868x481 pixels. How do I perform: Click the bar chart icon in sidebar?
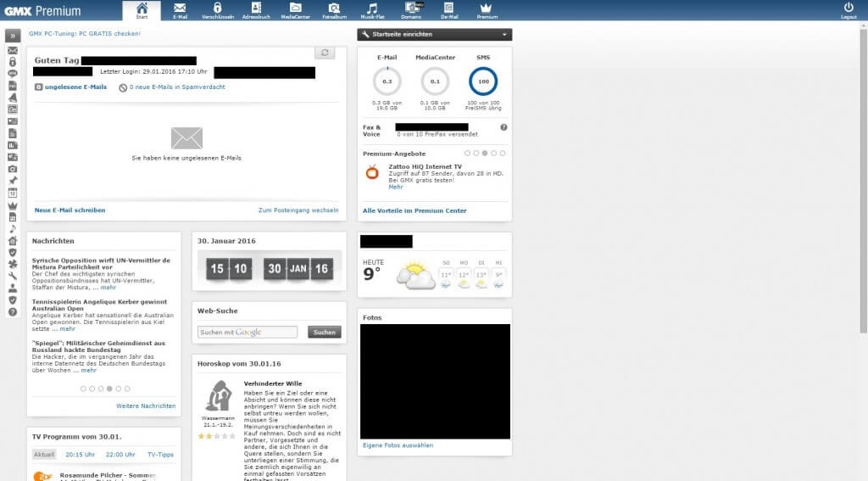pos(12,145)
